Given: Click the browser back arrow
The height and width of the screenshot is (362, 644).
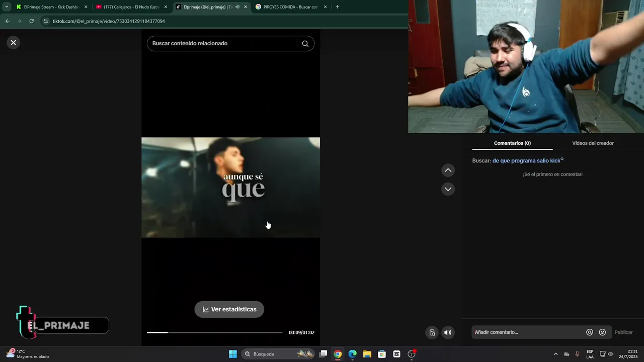Looking at the screenshot, I should [x=7, y=21].
